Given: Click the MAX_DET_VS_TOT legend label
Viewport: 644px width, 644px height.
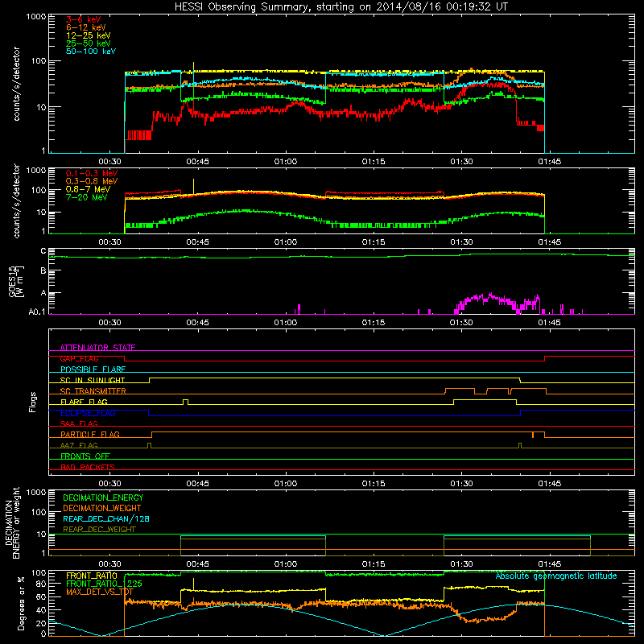Looking at the screenshot, I should [x=99, y=592].
